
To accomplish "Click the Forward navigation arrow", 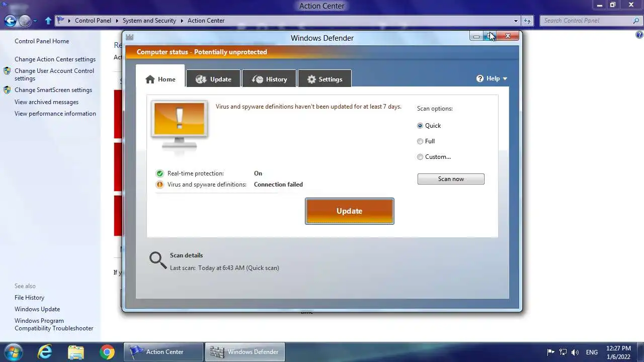I will coord(25,21).
